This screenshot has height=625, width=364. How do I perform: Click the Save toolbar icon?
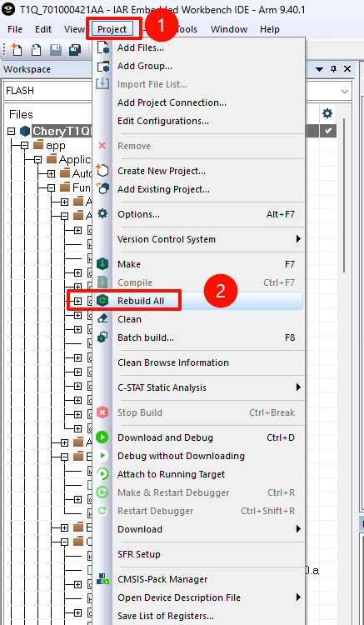click(x=55, y=49)
